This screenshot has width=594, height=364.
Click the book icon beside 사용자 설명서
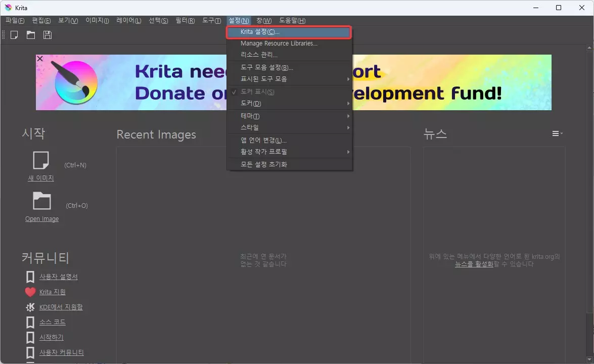click(x=29, y=277)
